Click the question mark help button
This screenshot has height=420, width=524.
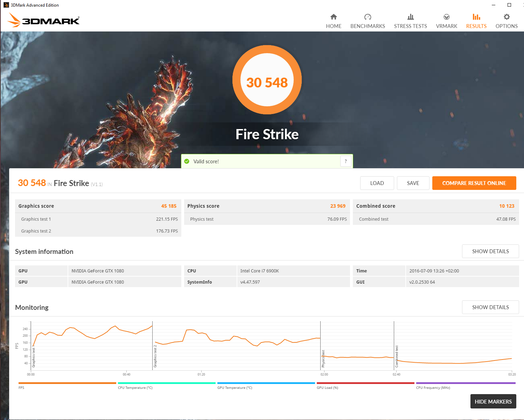pyautogui.click(x=346, y=161)
